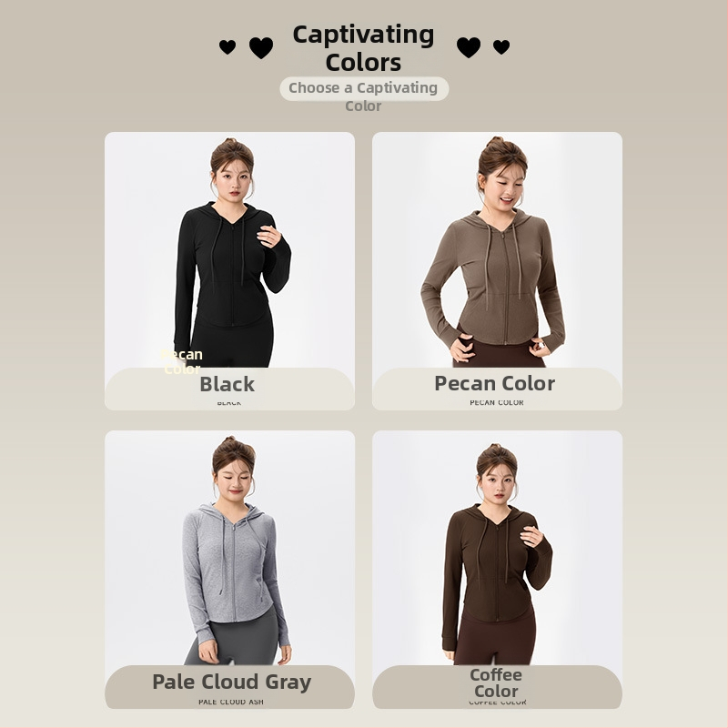The image size is (728, 728).
Task: Choose the Pale Cloud Gray label
Action: click(x=232, y=682)
